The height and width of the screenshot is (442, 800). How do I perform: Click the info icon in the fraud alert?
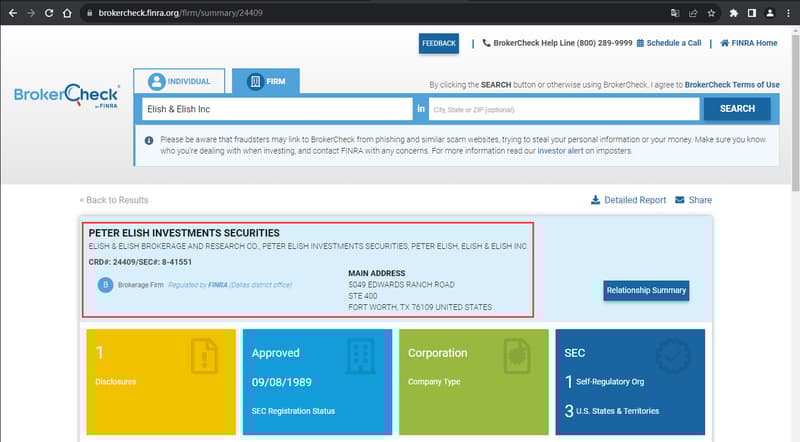(149, 140)
